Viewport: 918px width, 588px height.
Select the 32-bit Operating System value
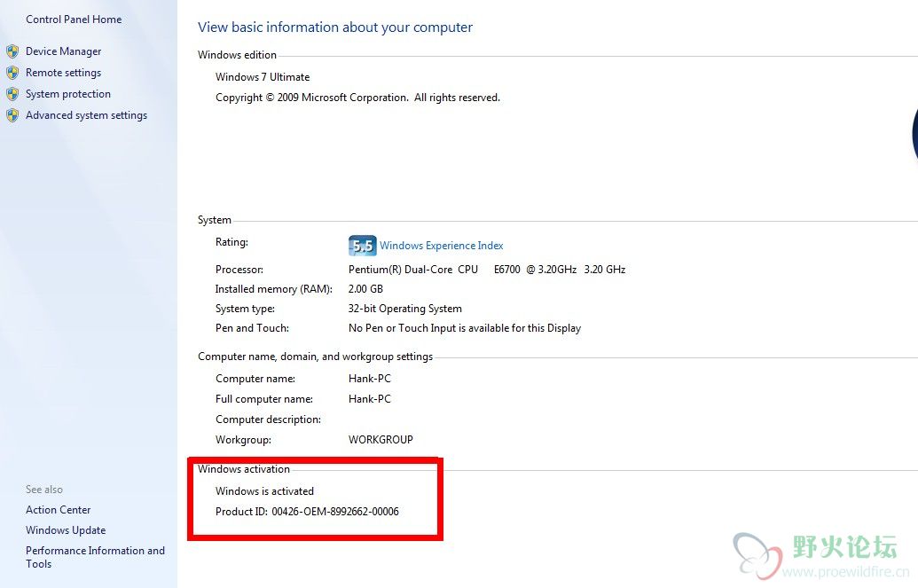coord(405,309)
